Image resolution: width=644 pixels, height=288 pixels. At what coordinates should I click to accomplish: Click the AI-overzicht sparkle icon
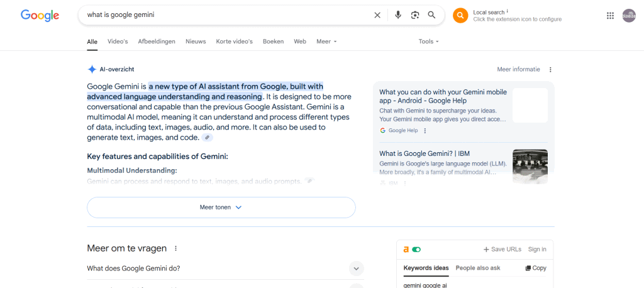click(x=92, y=69)
